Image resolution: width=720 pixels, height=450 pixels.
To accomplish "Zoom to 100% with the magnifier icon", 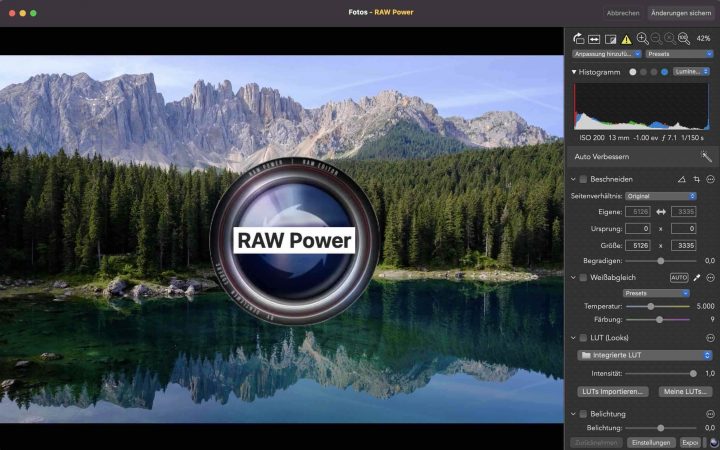I will [x=684, y=39].
